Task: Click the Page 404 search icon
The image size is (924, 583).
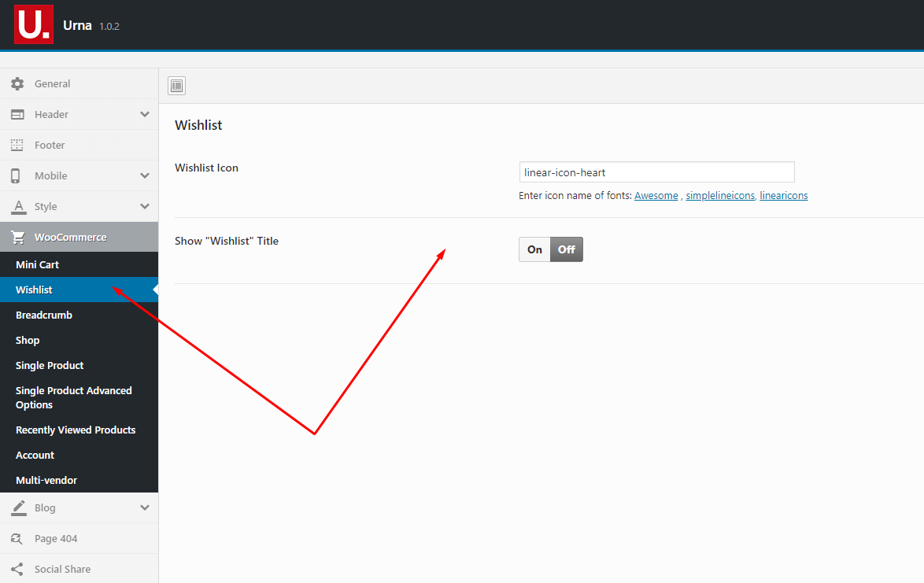Action: point(17,538)
